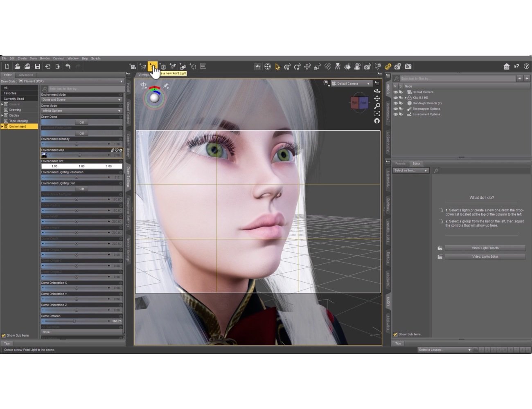Toggle Environment Lighting Blur Off switch

click(x=81, y=189)
